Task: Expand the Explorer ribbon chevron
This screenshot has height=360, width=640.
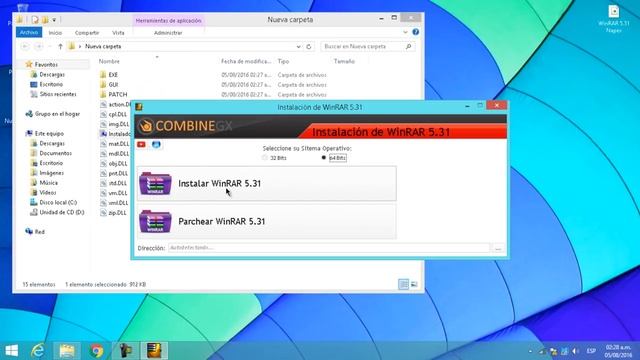Action: 405,32
